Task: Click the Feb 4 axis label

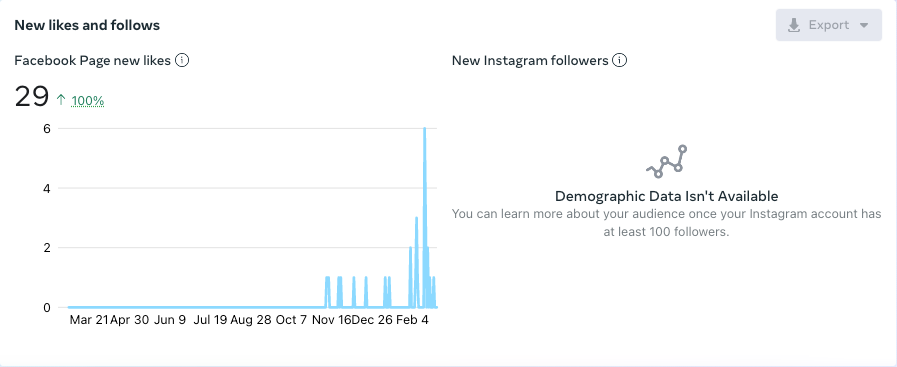Action: pyautogui.click(x=412, y=320)
